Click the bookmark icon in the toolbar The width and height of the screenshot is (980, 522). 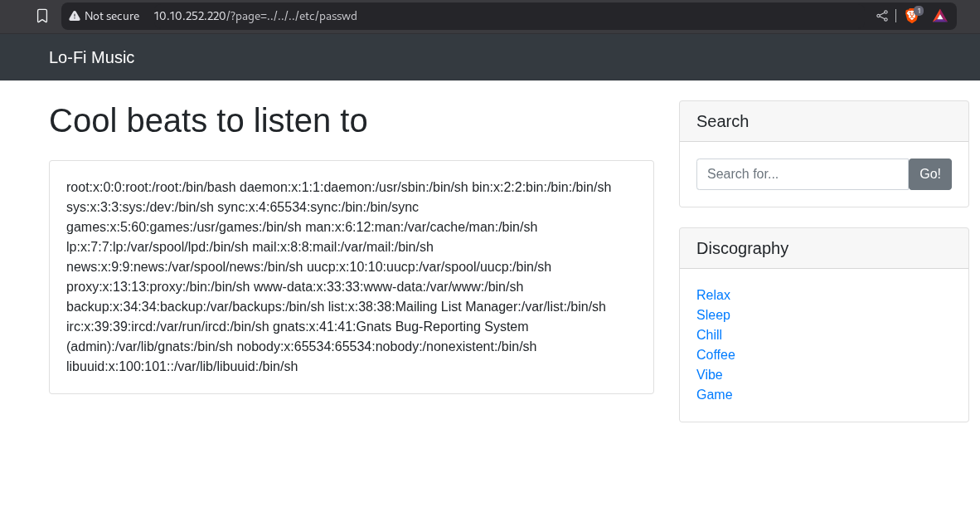[42, 16]
